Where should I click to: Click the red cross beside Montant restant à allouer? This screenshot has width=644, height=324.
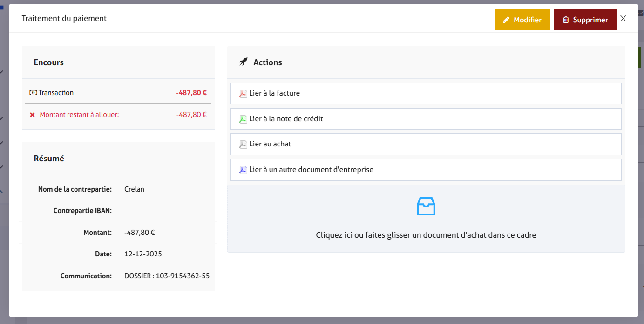(x=32, y=115)
